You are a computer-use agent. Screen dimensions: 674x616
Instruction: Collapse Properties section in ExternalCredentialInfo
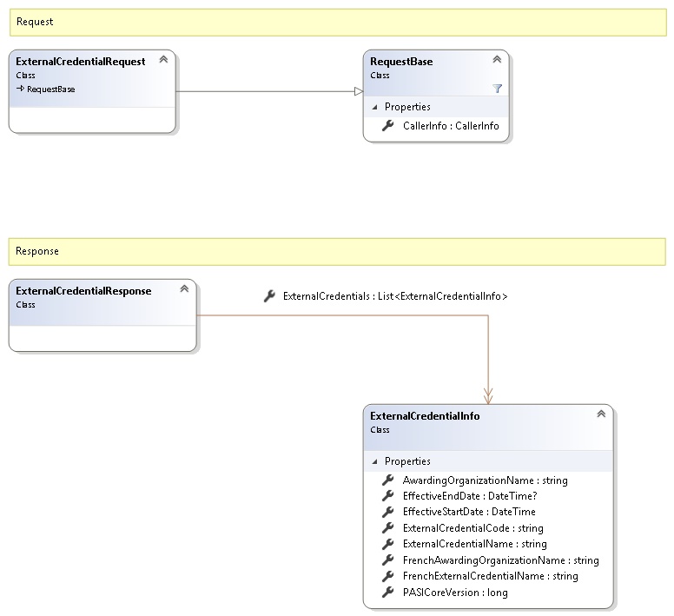pos(375,462)
